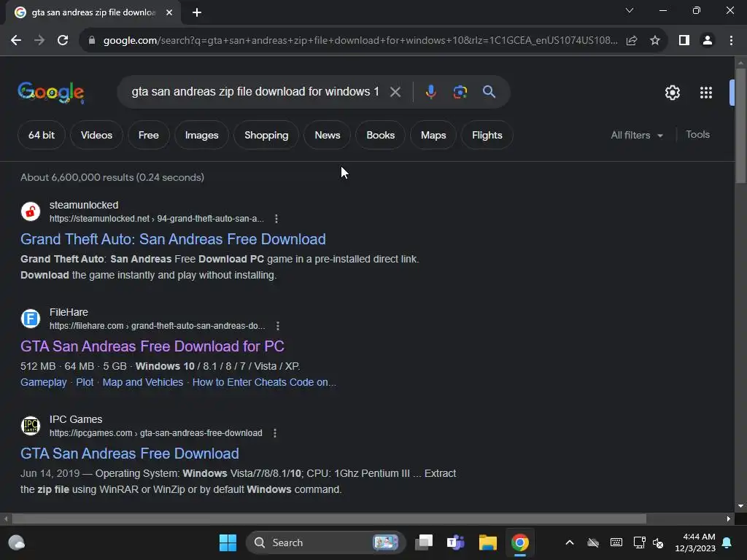747x560 pixels.
Task: Open IPC Games GTA San Andreas Free Download
Action: click(x=130, y=454)
